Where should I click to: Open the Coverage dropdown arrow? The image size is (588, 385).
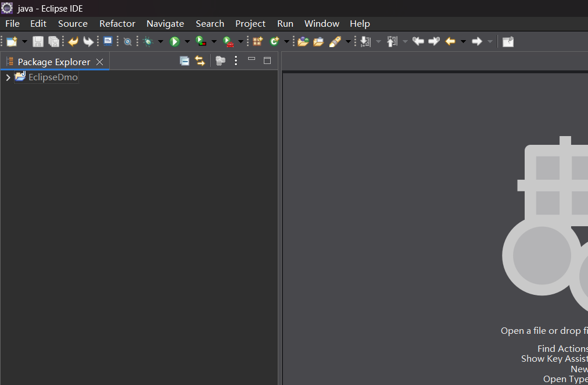point(214,41)
